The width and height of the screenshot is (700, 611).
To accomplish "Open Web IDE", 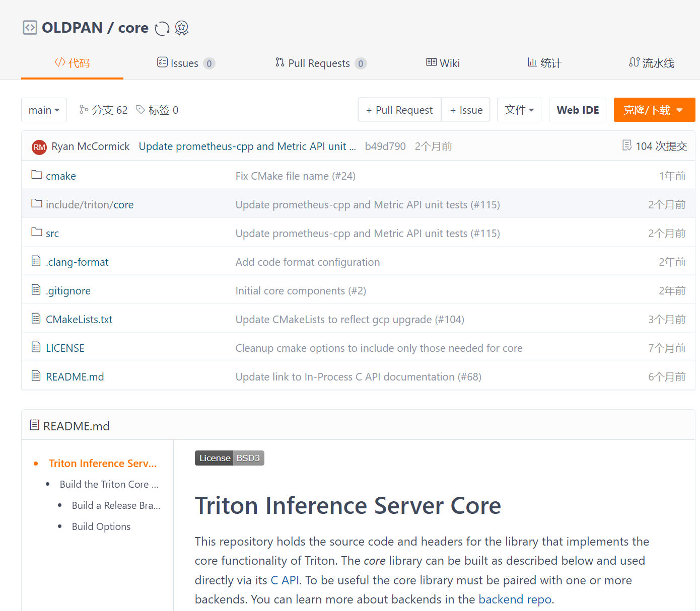I will (578, 110).
